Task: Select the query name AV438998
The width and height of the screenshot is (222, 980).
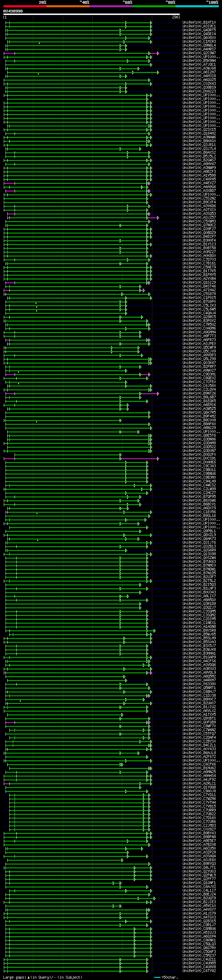Action: [13, 11]
